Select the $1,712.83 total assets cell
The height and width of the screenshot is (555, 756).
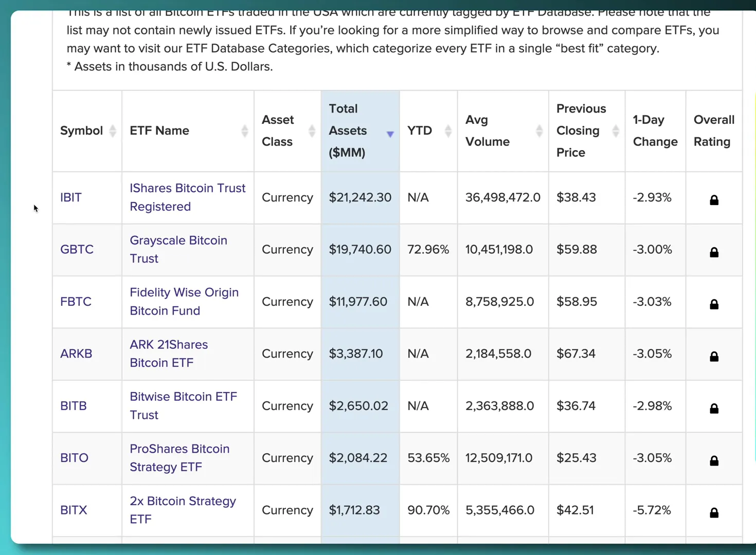pyautogui.click(x=360, y=510)
